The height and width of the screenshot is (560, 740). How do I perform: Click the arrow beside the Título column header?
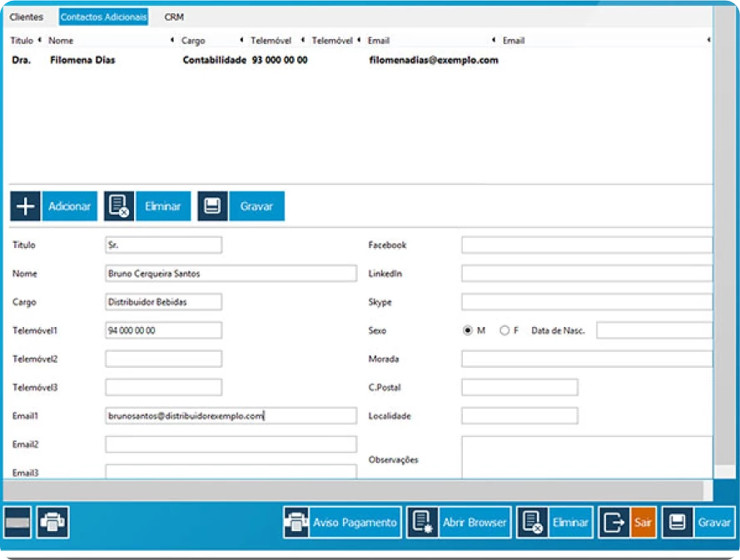[39, 40]
